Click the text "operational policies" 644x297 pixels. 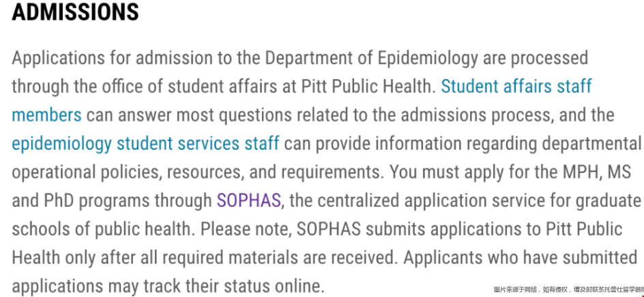pyautogui.click(x=83, y=173)
